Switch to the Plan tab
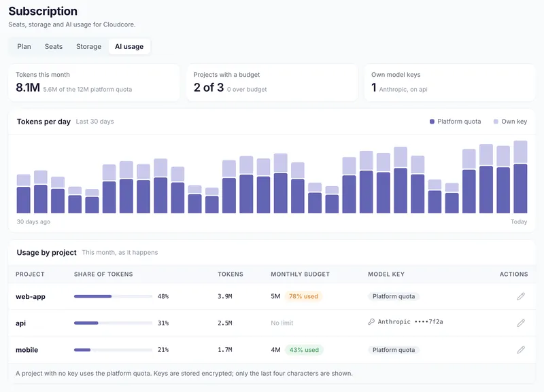Image resolution: width=544 pixels, height=392 pixels. 24,46
